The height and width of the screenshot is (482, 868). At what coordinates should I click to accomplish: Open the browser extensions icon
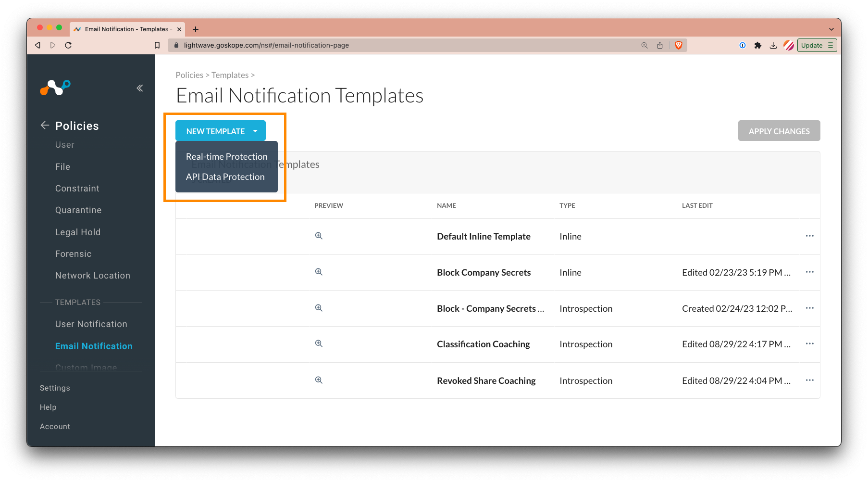(x=758, y=45)
